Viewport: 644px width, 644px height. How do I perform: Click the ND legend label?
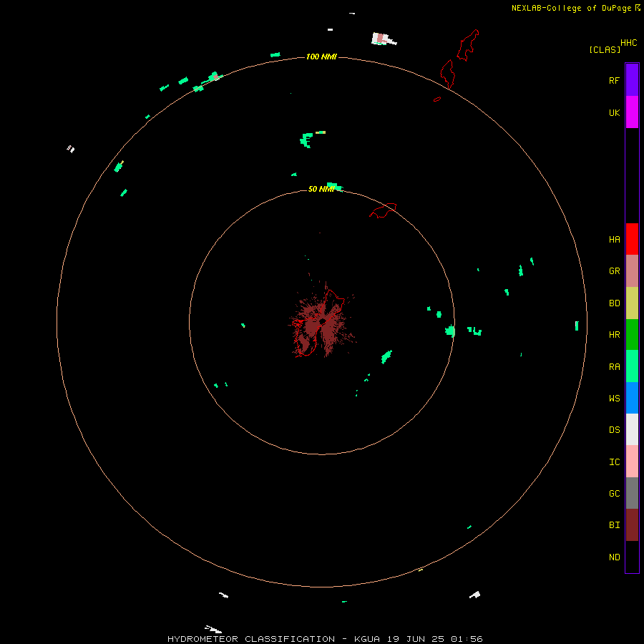click(614, 557)
